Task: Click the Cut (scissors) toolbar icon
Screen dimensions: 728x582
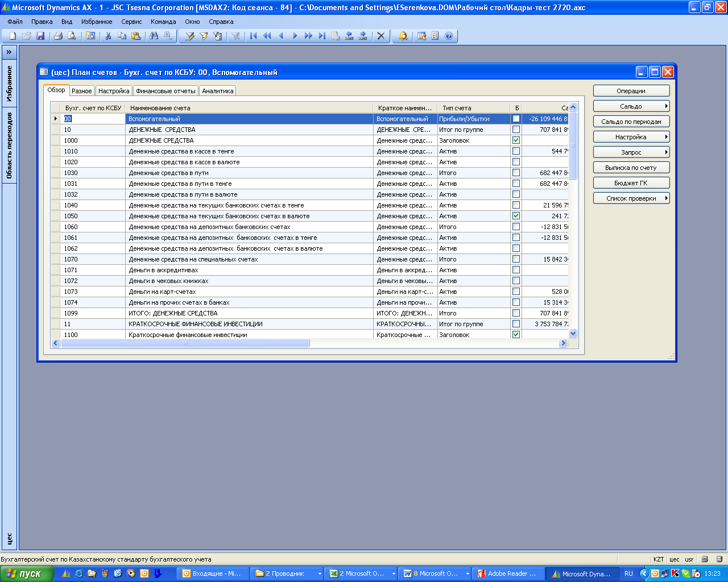Action: pos(108,36)
